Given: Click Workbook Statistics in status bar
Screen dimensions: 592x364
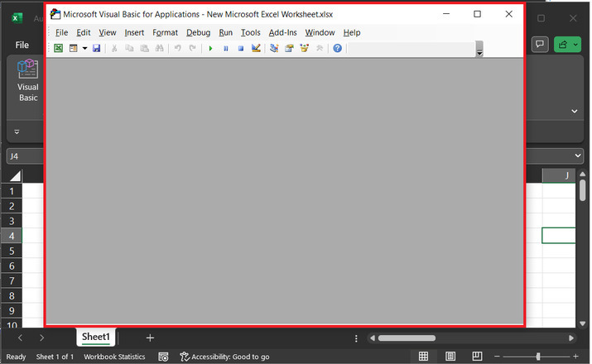Looking at the screenshot, I should click(114, 357).
